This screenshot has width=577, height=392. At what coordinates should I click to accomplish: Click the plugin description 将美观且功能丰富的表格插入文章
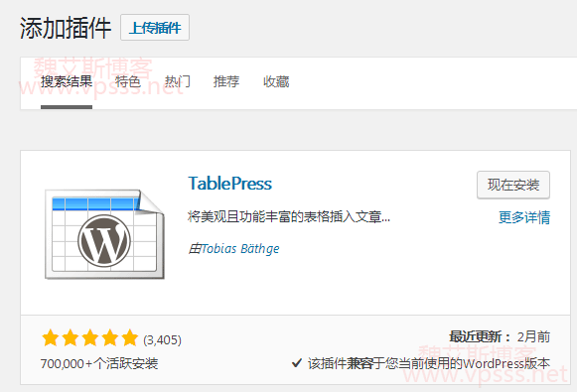(289, 216)
